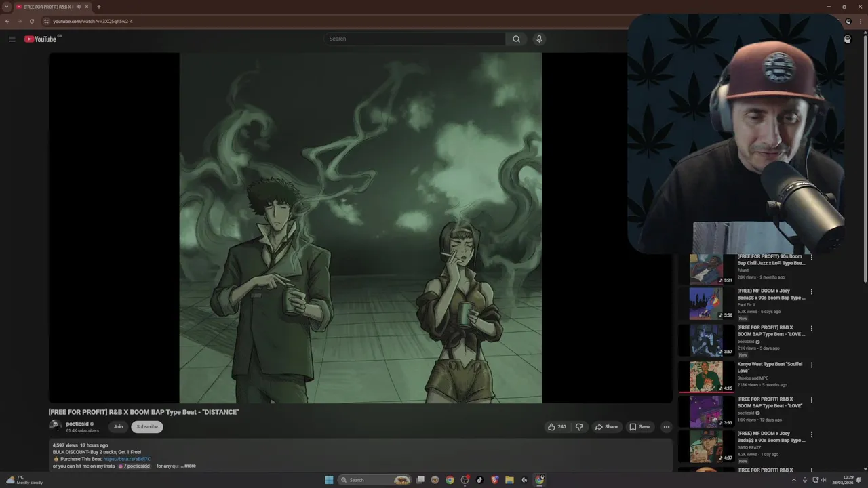Open Google Chrome from the taskbar
This screenshot has width=868, height=488.
[x=450, y=480]
